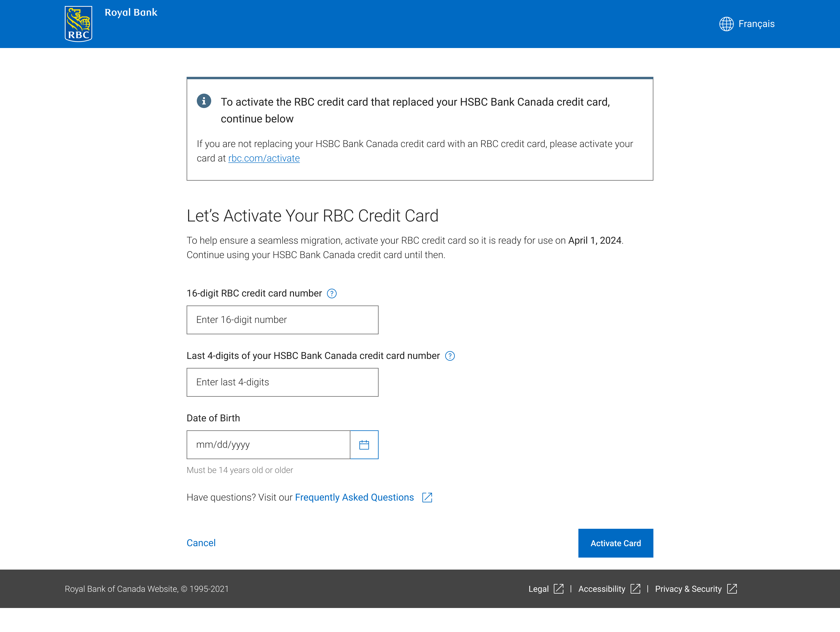Click the last 4-digits input field
The width and height of the screenshot is (840, 632).
click(x=282, y=382)
